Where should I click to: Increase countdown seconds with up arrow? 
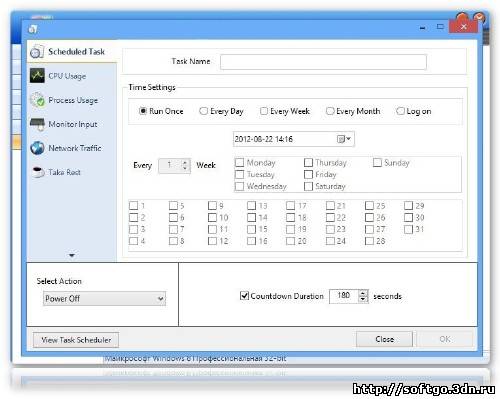tap(363, 293)
